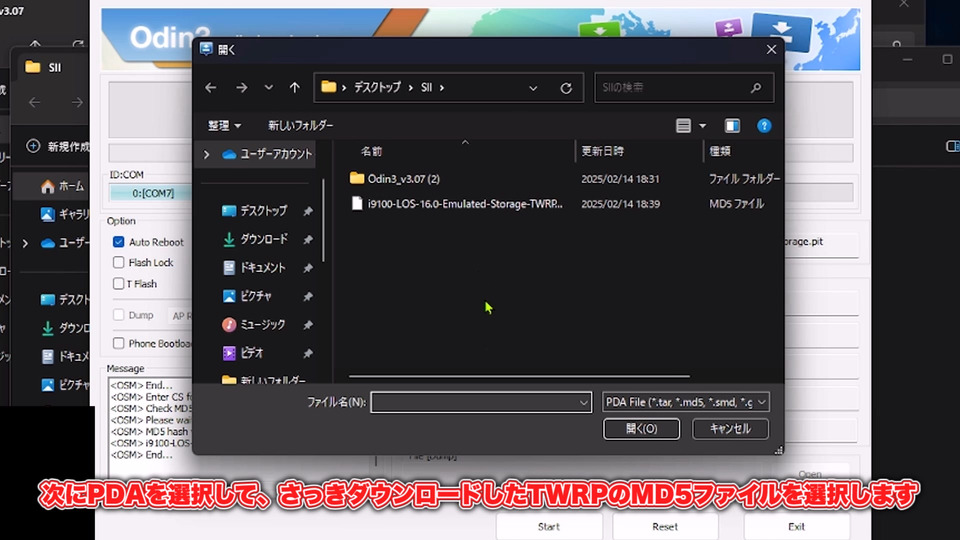This screenshot has width=960, height=540.
Task: Open the PDA File type filter dropdown
Action: [x=685, y=402]
